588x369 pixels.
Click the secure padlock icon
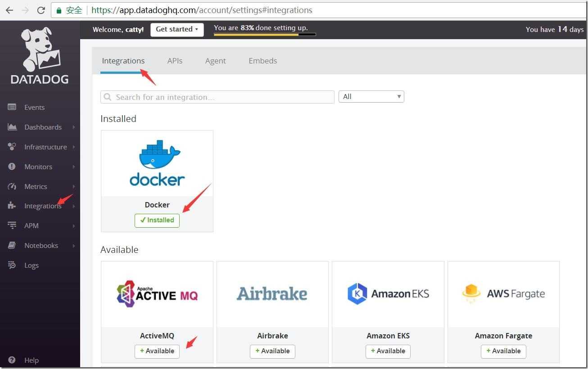point(59,10)
